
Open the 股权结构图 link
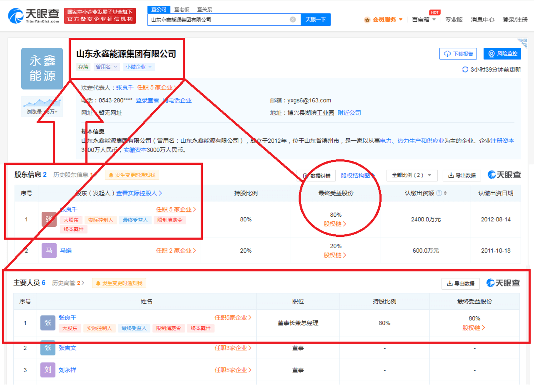[x=358, y=176]
